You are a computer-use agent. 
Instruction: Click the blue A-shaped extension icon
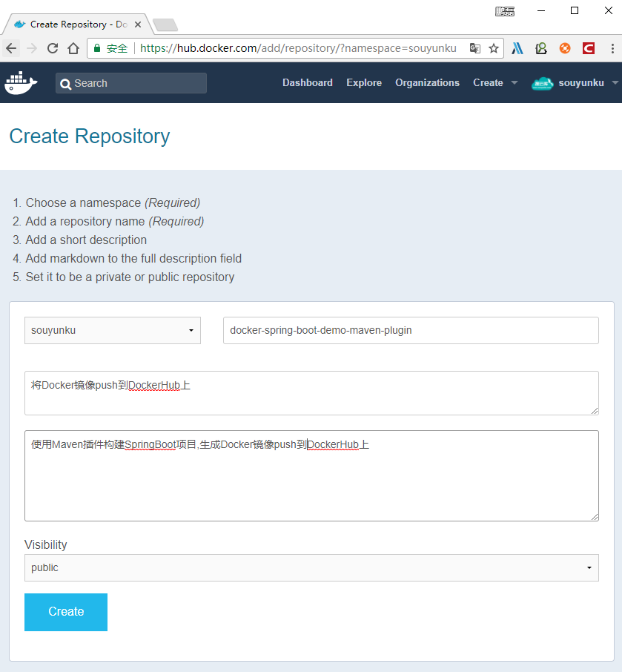coord(517,47)
